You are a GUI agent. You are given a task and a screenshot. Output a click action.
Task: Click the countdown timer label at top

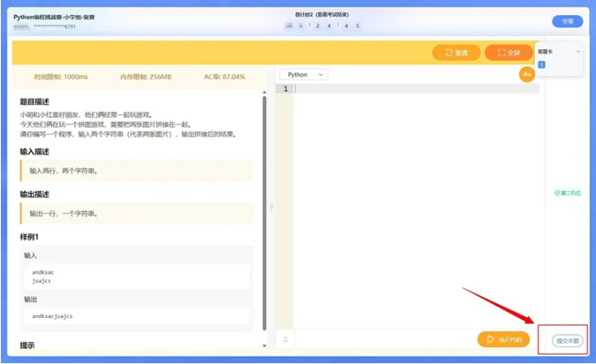(322, 15)
